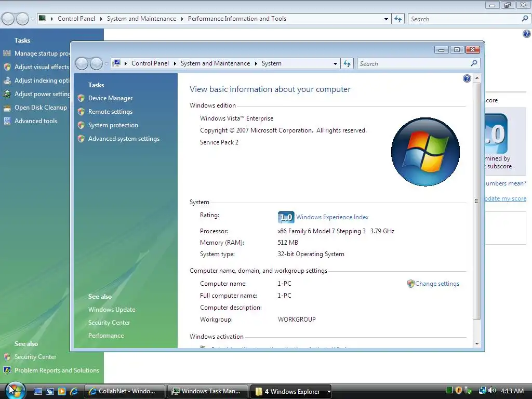Open Windows Update under See also
The image size is (532, 399).
point(112,310)
